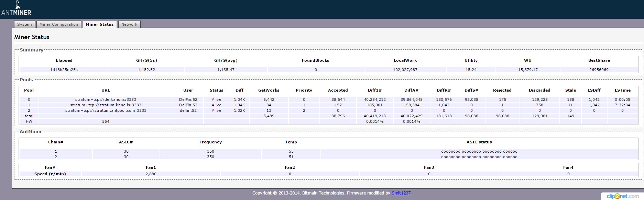Follow the Smit1237 firmware link
This screenshot has width=644, height=200.
click(x=401, y=193)
